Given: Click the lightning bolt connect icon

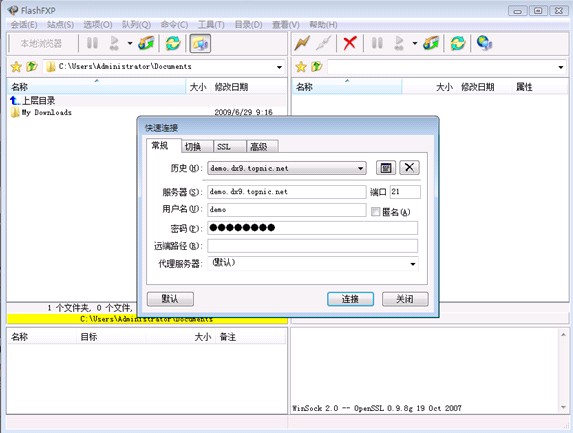Looking at the screenshot, I should click(302, 43).
